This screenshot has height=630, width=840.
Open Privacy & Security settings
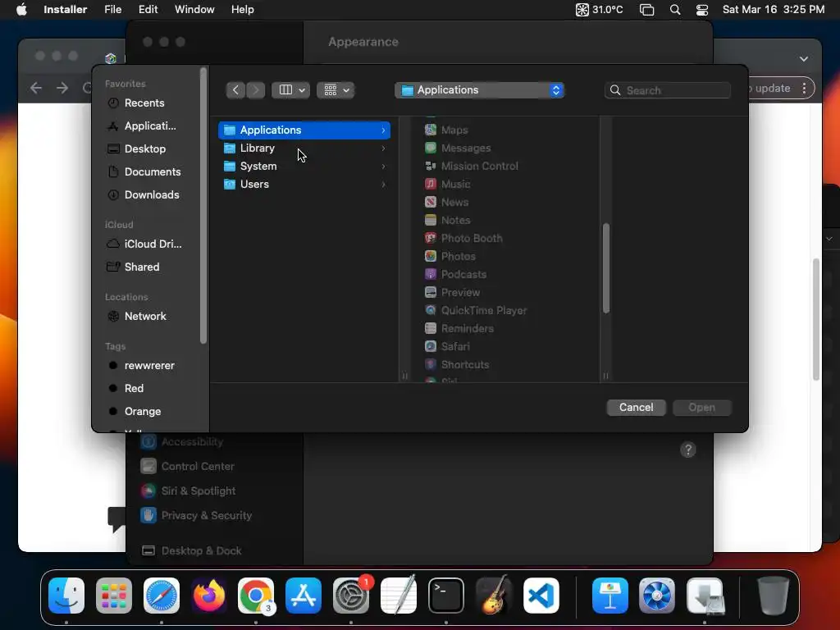click(196, 516)
